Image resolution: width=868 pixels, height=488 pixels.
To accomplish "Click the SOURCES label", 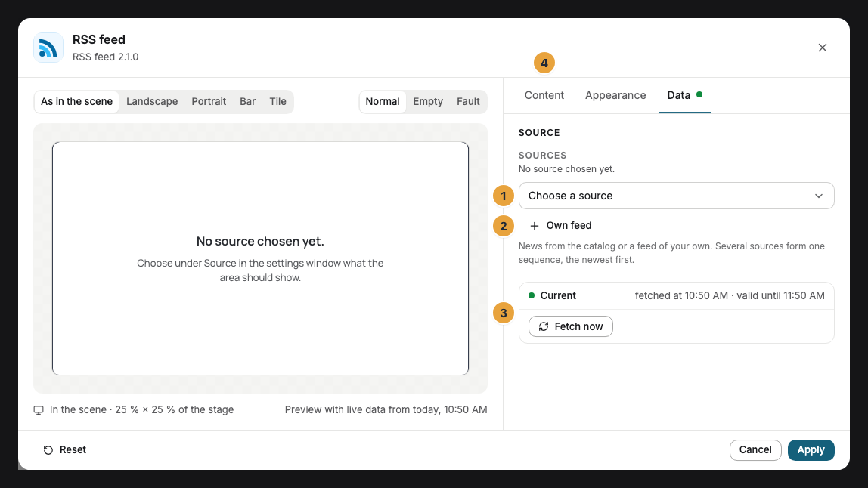I will tap(543, 156).
